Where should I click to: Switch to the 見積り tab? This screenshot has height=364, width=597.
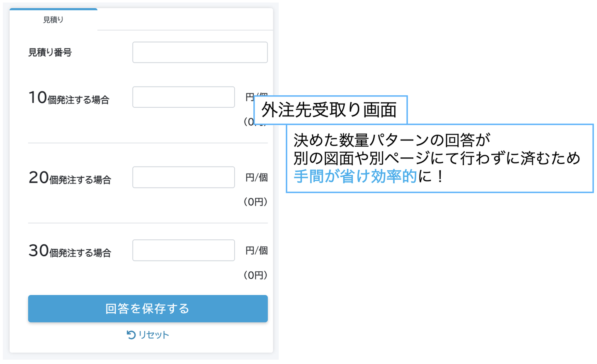point(53,19)
